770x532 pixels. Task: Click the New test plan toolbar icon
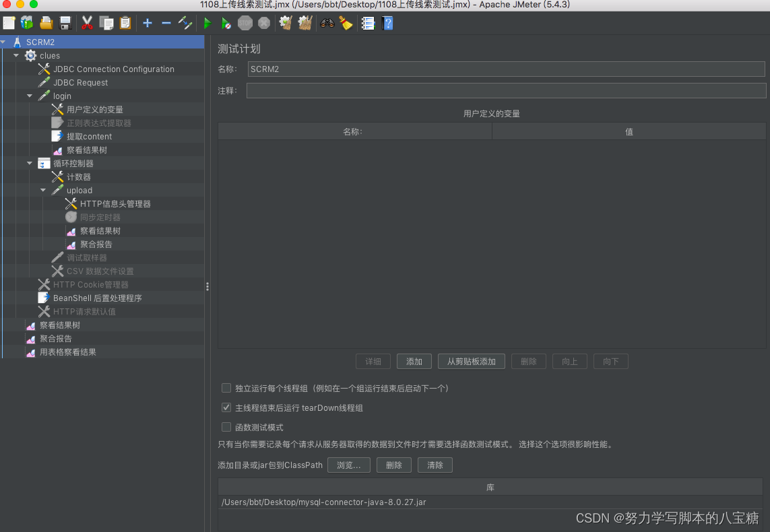coord(9,23)
